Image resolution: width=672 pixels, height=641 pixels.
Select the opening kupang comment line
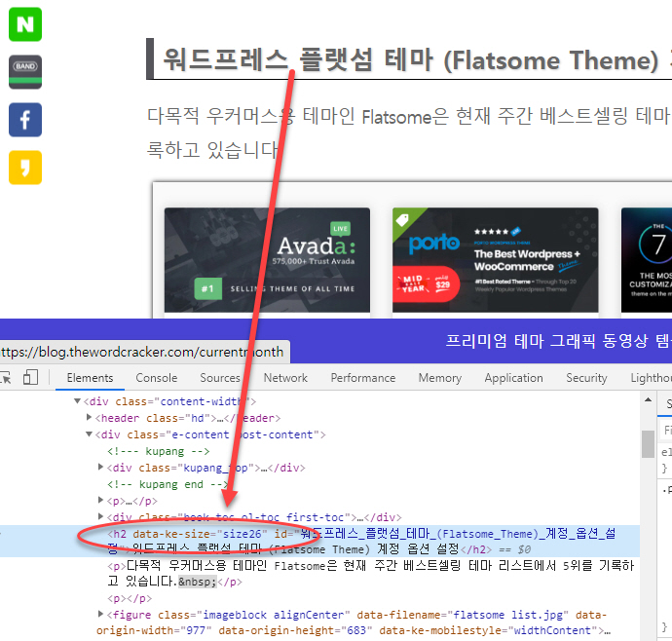158,451
